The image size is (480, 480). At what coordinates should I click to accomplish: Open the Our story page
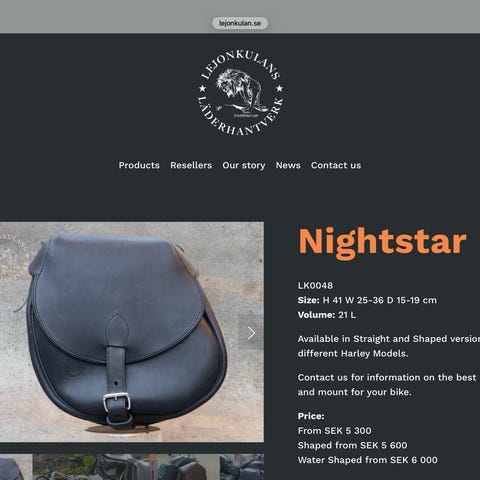tap(244, 165)
